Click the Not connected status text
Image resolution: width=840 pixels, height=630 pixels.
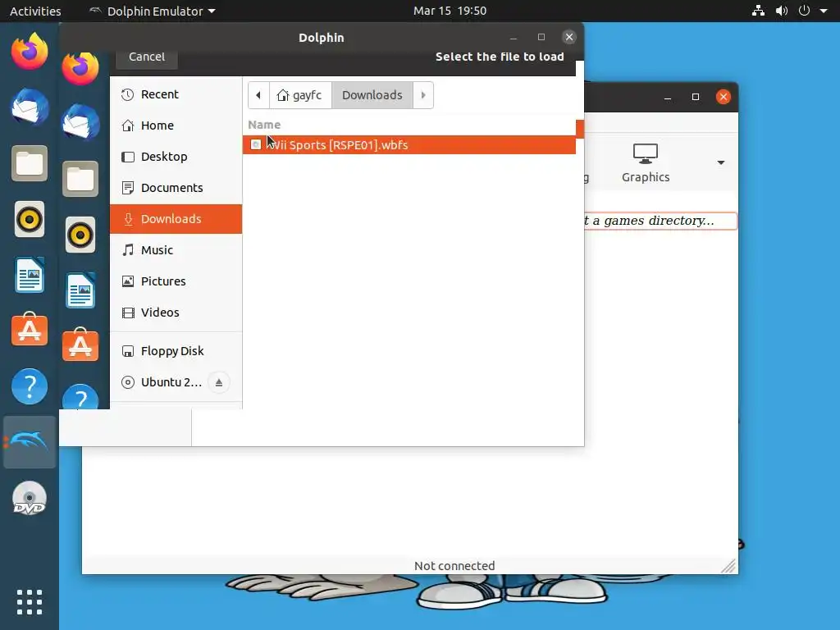click(454, 566)
